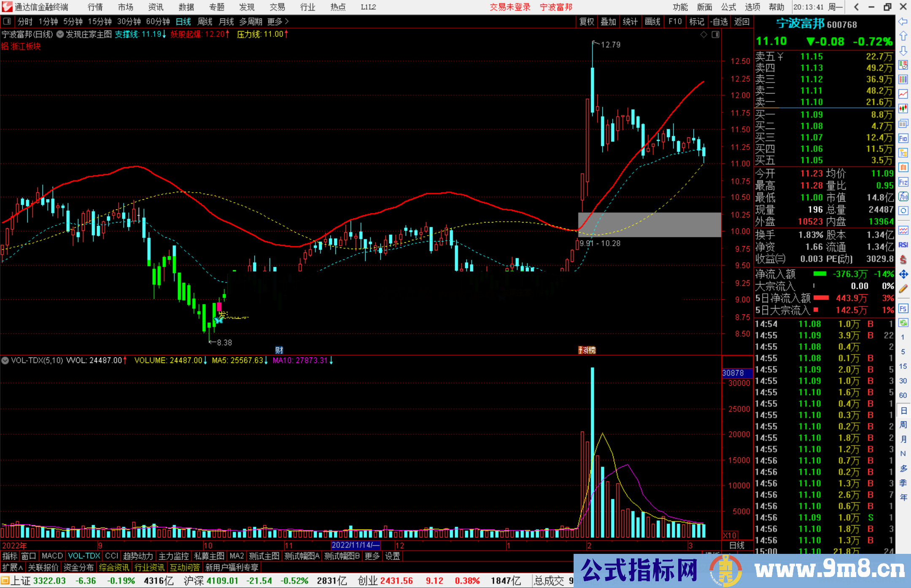Click the pencil drawing tool icon

[903, 289]
